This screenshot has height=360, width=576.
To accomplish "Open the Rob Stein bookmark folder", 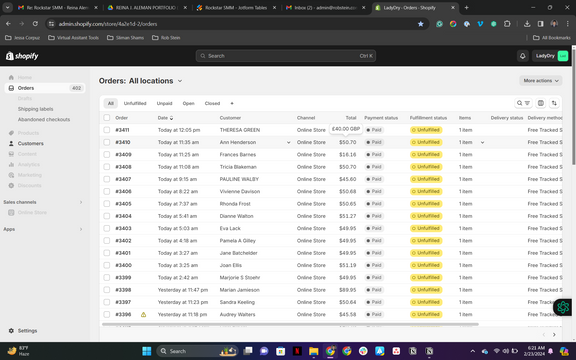I will coord(166,38).
